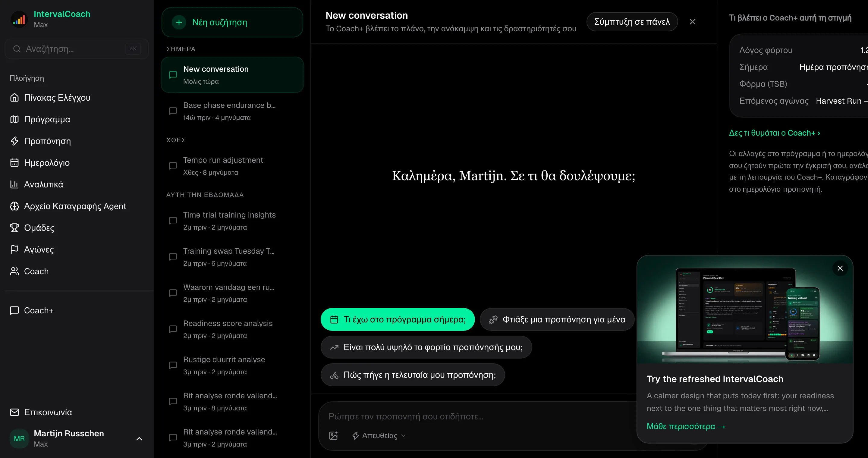Expand the Martijn Russchen account menu chevron

tap(139, 438)
